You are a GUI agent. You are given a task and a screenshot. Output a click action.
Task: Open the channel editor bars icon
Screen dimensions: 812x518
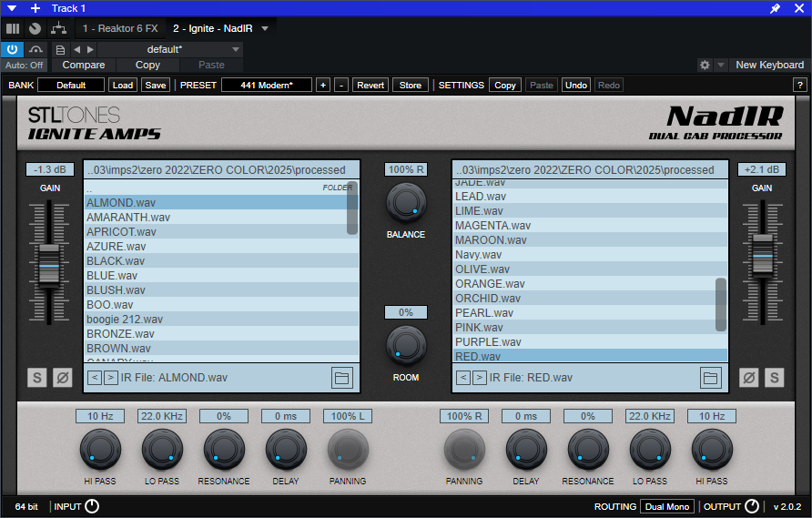13,28
